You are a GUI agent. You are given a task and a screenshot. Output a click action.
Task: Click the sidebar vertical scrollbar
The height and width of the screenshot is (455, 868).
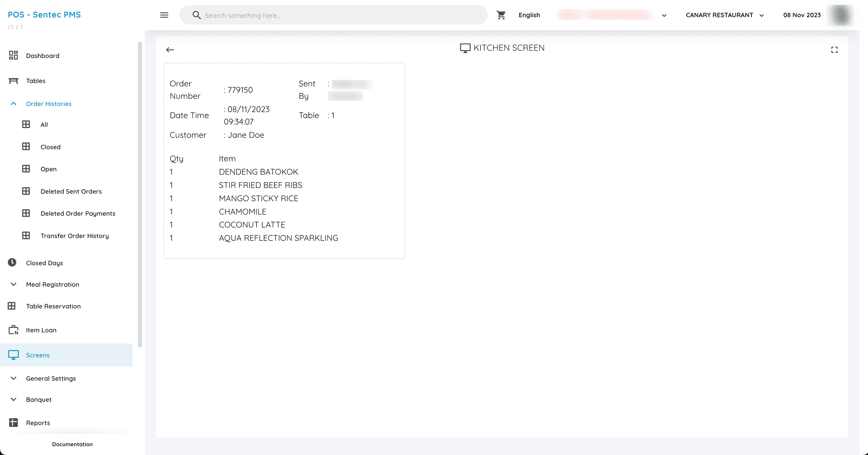[x=140, y=194]
